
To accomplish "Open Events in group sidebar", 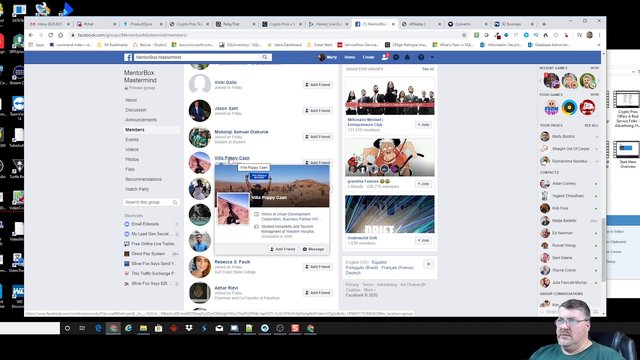I will (132, 140).
